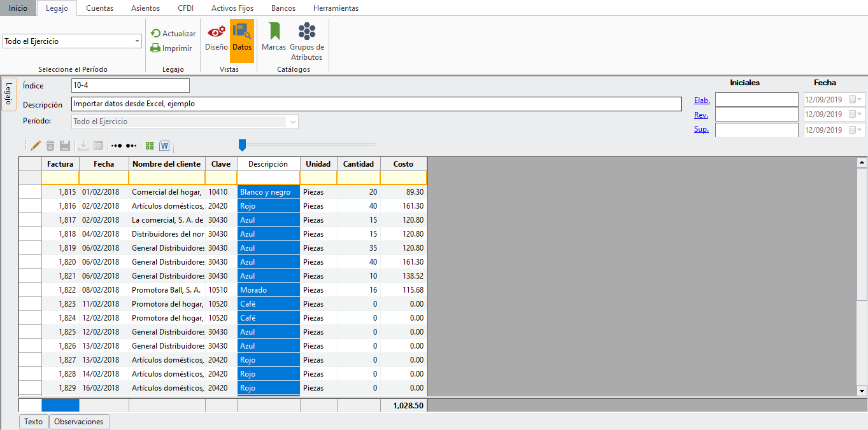The image size is (868, 430).
Task: Print the legajo with Imprimir
Action: [171, 48]
